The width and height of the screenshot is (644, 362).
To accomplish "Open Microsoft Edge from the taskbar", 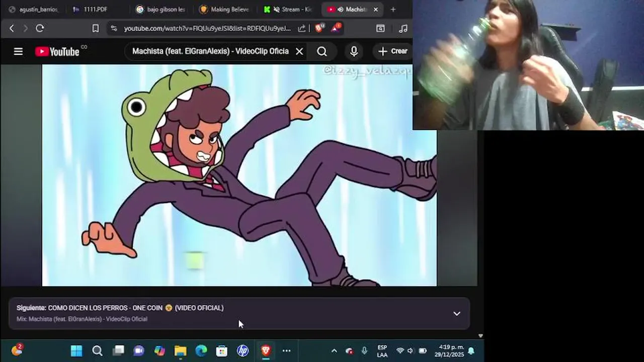I will click(x=201, y=350).
